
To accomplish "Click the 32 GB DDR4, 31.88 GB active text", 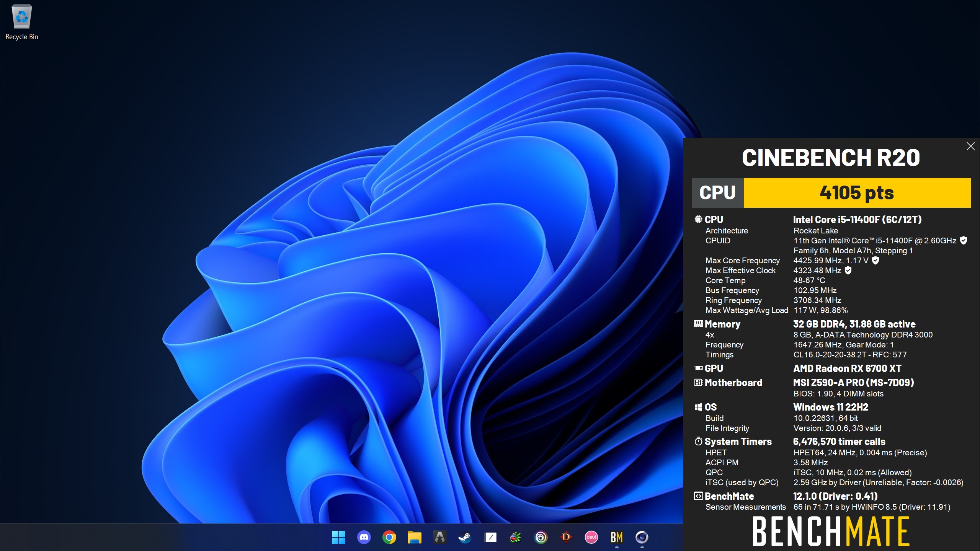I will [x=854, y=324].
